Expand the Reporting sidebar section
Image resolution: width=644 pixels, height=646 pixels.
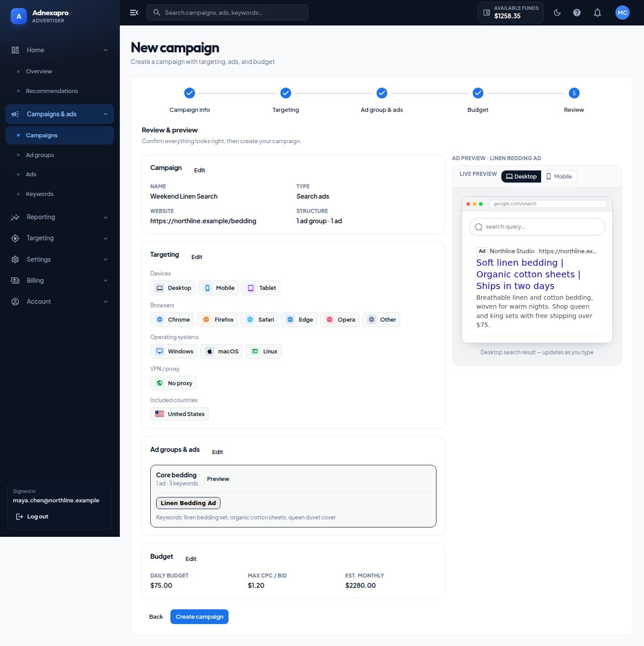point(60,217)
